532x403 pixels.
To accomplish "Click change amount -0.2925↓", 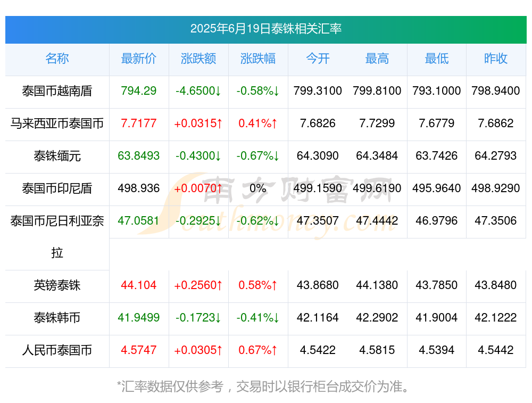I will click(198, 221).
